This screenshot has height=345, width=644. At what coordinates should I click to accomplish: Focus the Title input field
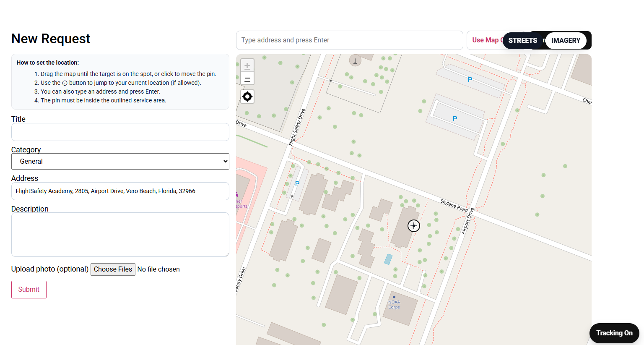click(x=120, y=132)
